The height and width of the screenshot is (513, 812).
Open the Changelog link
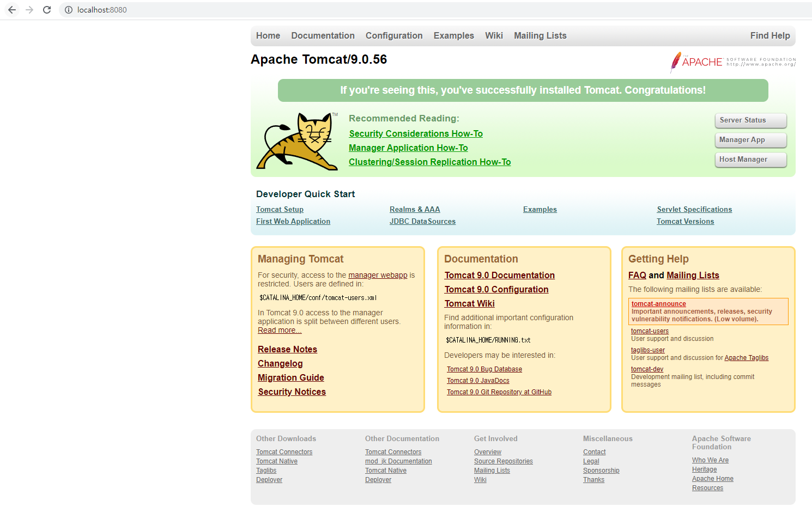[280, 363]
